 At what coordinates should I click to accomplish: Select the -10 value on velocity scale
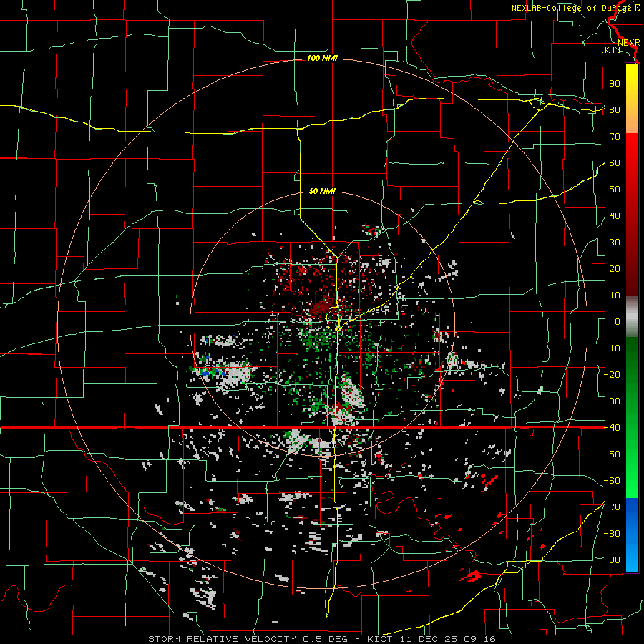tap(612, 348)
